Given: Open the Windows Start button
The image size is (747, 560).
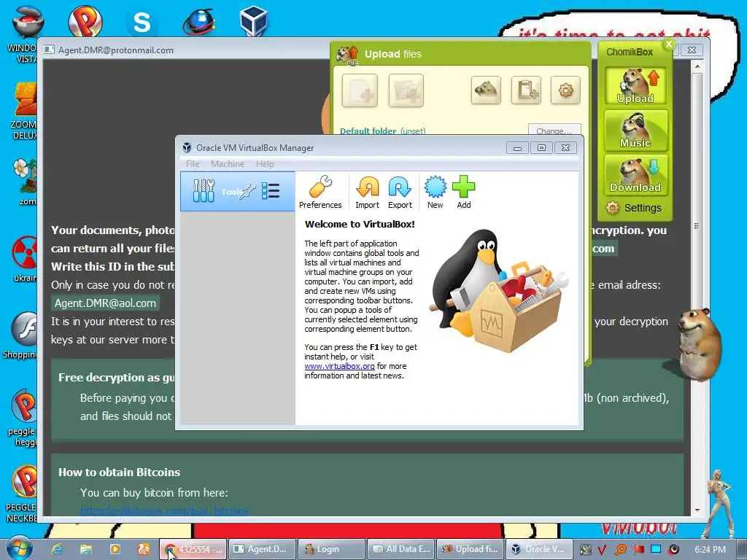Looking at the screenshot, I should (x=19, y=548).
